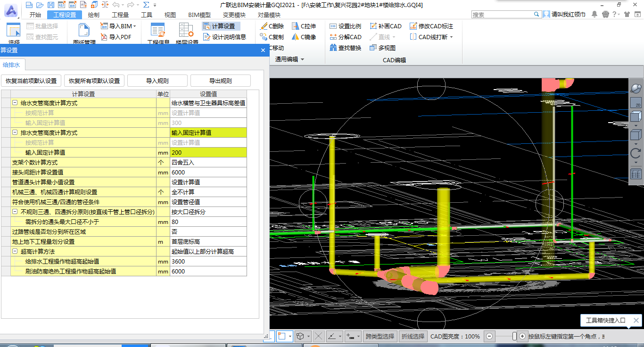
Task: Save project with the floppy disk icon
Action: (x=50, y=5)
